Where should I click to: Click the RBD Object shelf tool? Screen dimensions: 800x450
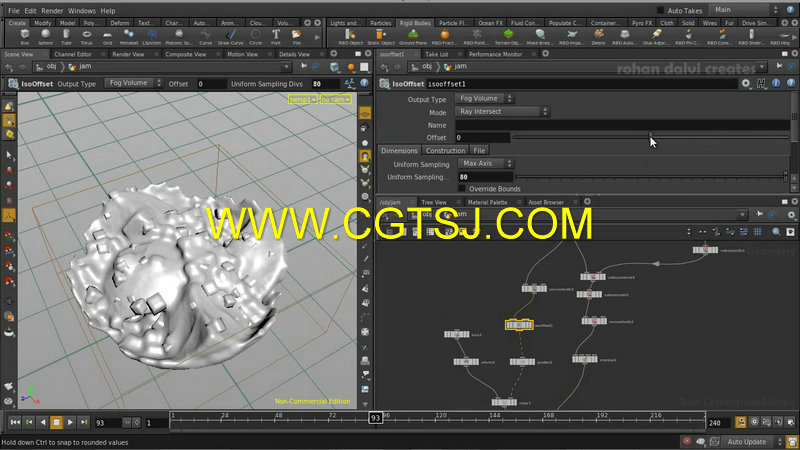pyautogui.click(x=351, y=37)
